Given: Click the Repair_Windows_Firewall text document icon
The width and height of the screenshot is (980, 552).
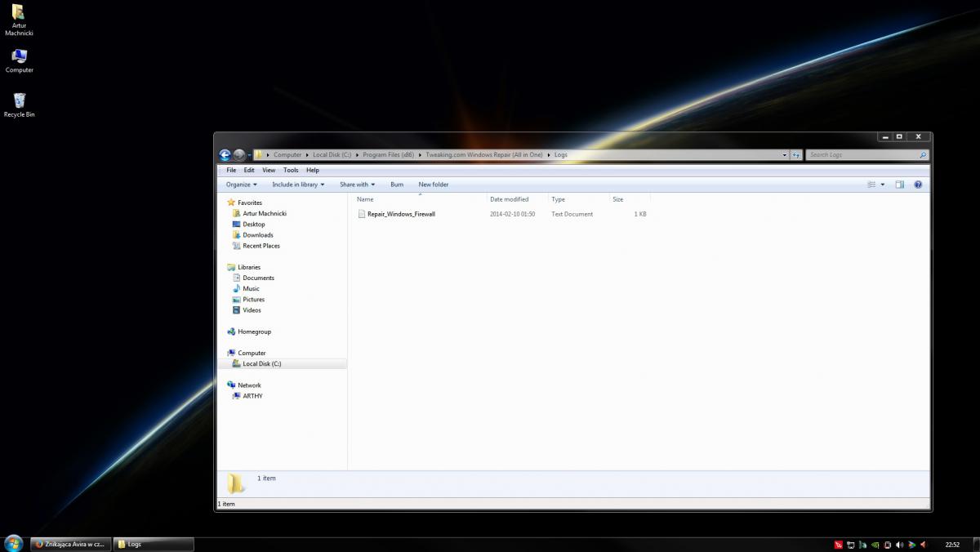Looking at the screenshot, I should [362, 214].
